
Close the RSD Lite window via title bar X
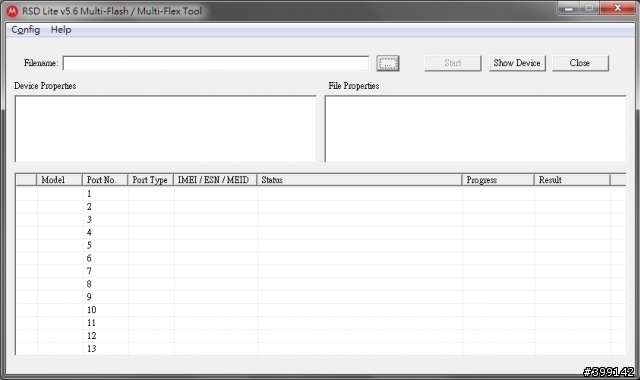pos(618,8)
